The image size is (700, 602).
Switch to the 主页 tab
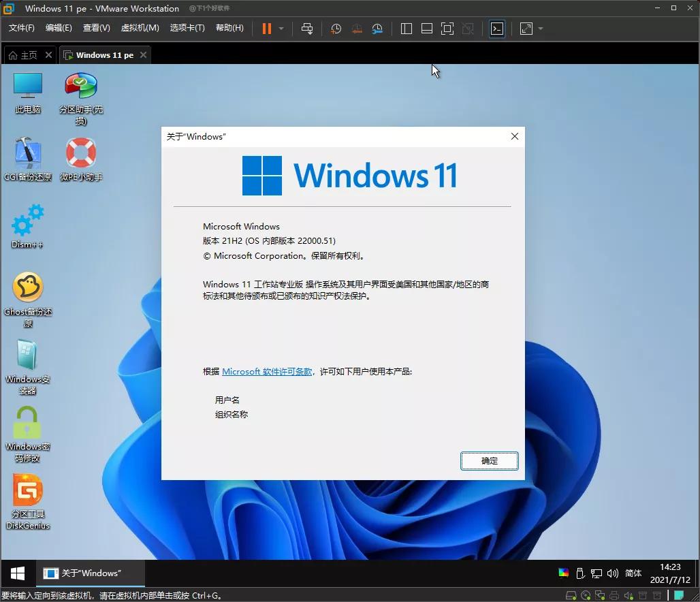pos(27,54)
